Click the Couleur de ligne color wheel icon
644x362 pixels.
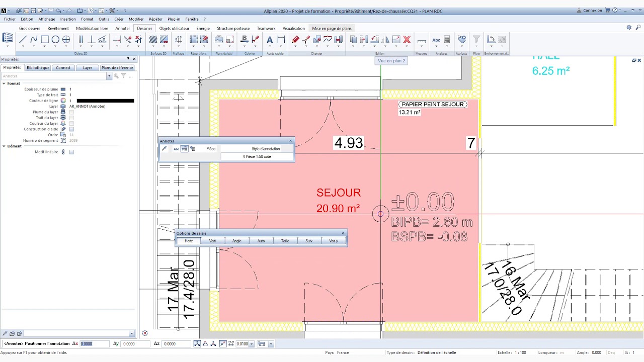tap(63, 101)
